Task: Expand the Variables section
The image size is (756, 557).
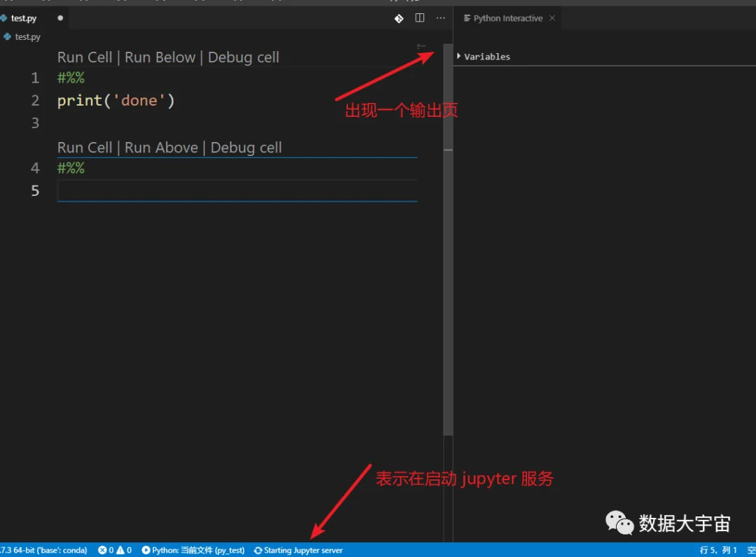Action: [x=484, y=57]
